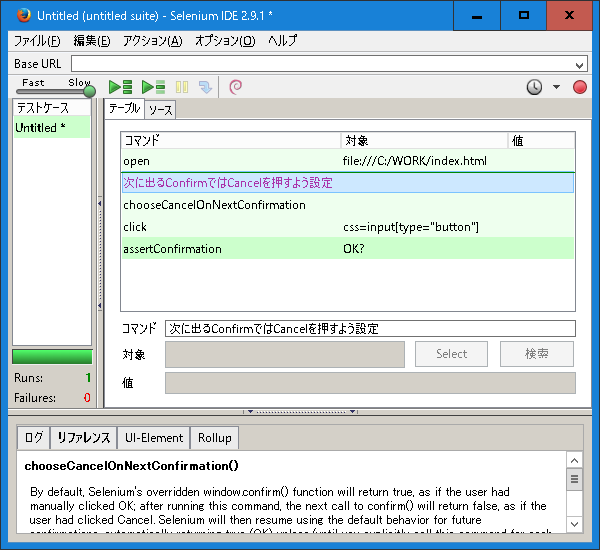Select the assertConfirmation row

tap(348, 248)
